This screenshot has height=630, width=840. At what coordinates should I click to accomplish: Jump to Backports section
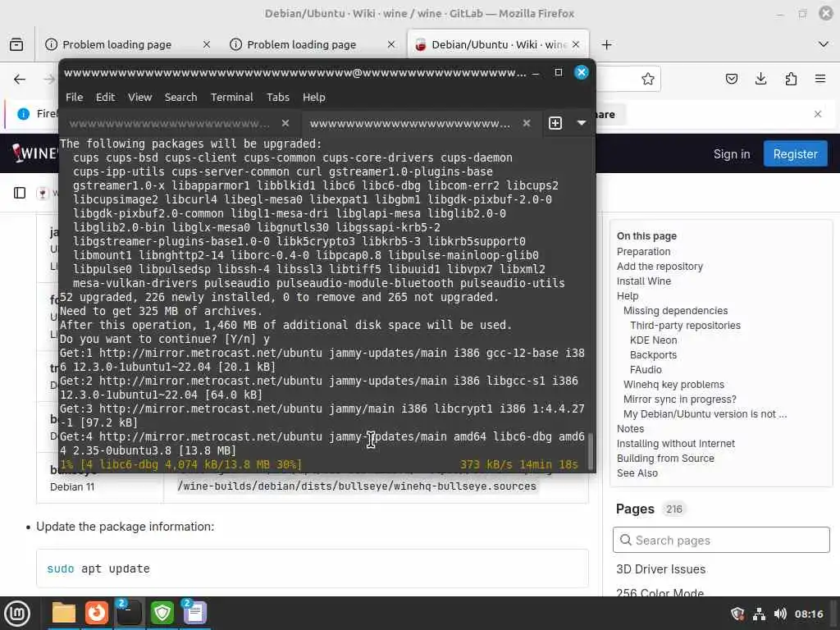(653, 355)
